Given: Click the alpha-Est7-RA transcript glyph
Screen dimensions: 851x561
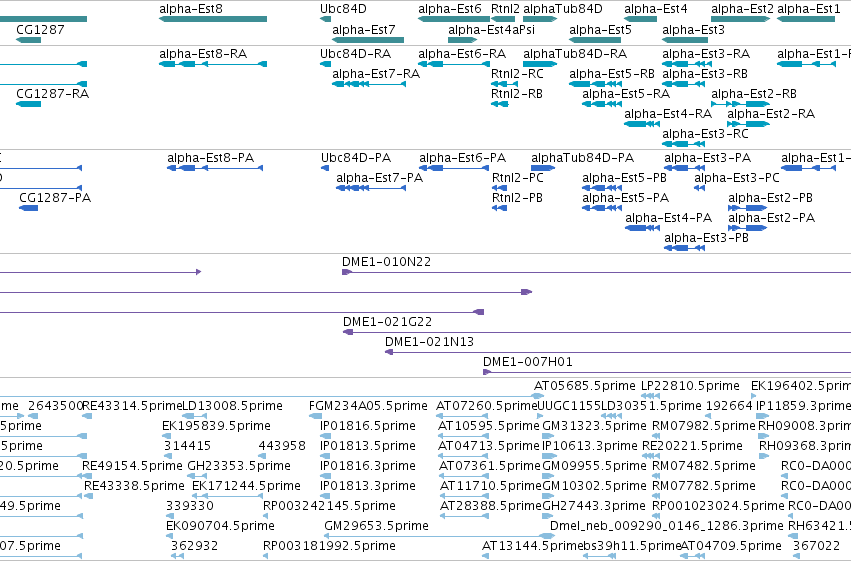Looking at the screenshot, I should 369,84.
